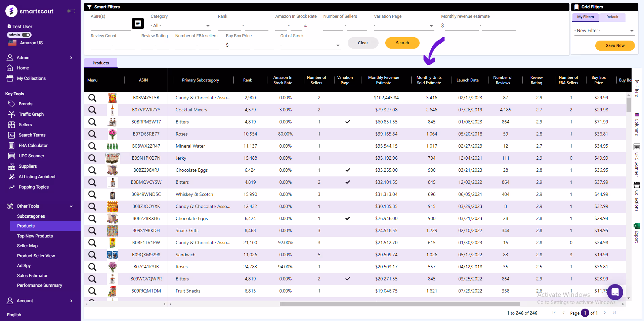The width and height of the screenshot is (644, 321).
Task: Click the horizontal grid scrollbar
Action: tap(400, 304)
